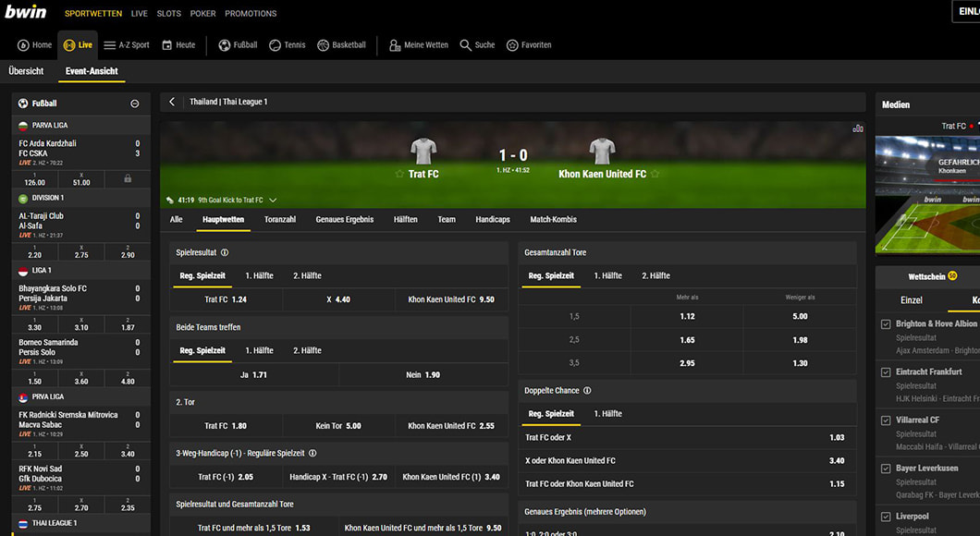Select the Live section icon

[x=69, y=45]
